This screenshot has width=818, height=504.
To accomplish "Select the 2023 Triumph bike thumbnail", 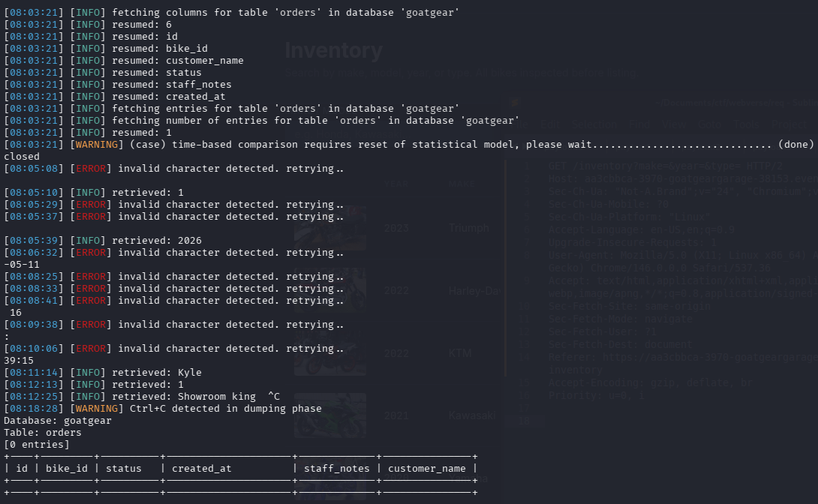I will tap(330, 228).
